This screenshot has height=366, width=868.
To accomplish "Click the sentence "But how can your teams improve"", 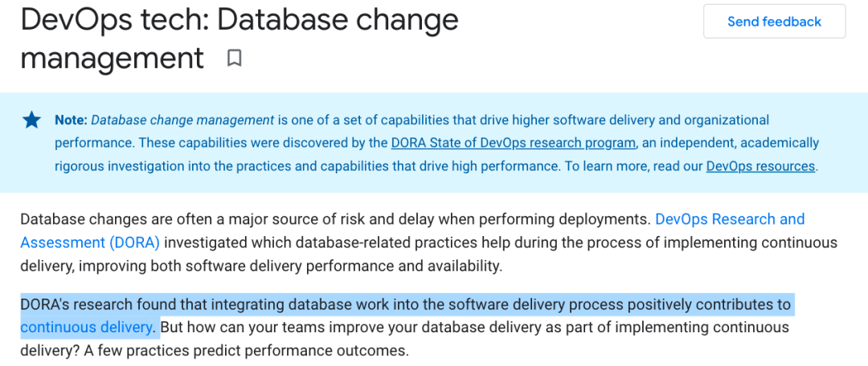I will 474,339.
